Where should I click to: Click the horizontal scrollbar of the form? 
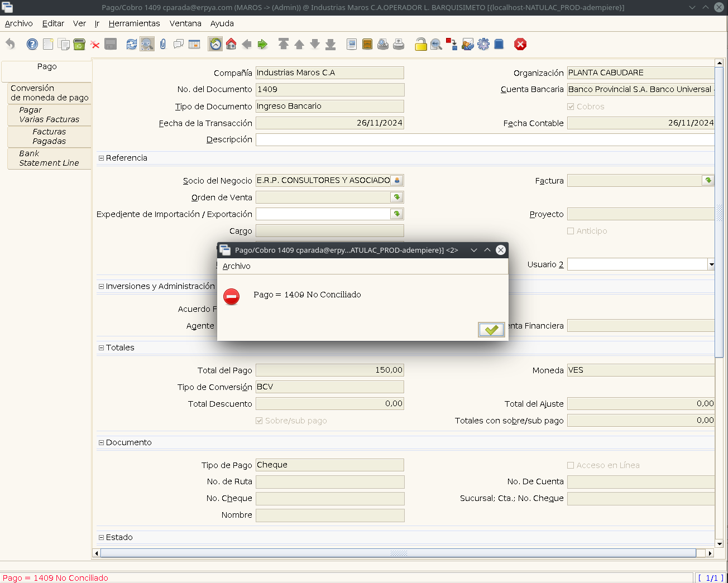(x=399, y=553)
